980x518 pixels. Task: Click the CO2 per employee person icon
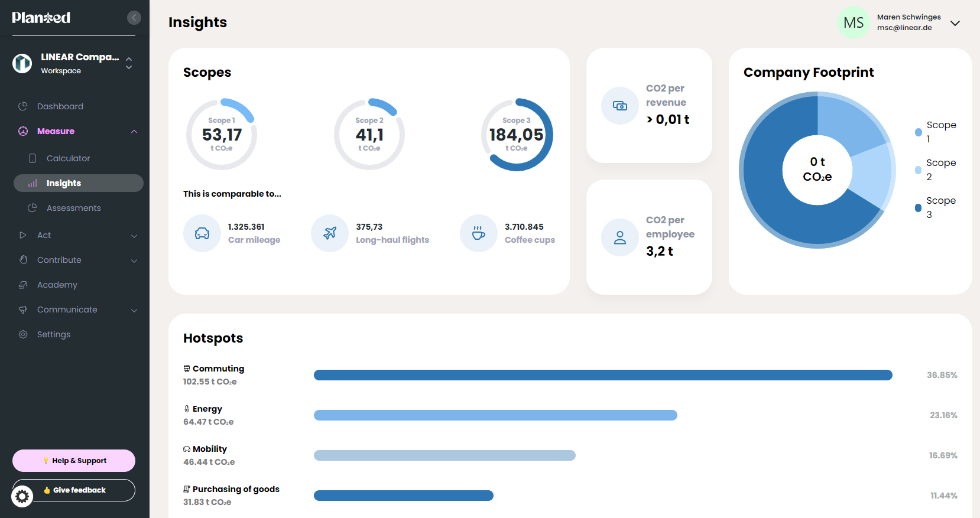[x=619, y=237]
